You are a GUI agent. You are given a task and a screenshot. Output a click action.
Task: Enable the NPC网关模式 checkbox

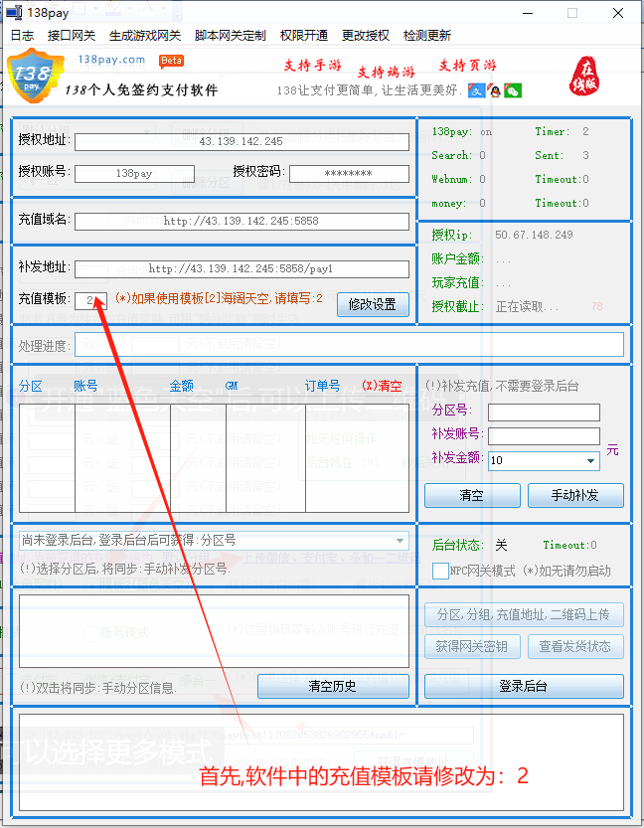coord(440,571)
